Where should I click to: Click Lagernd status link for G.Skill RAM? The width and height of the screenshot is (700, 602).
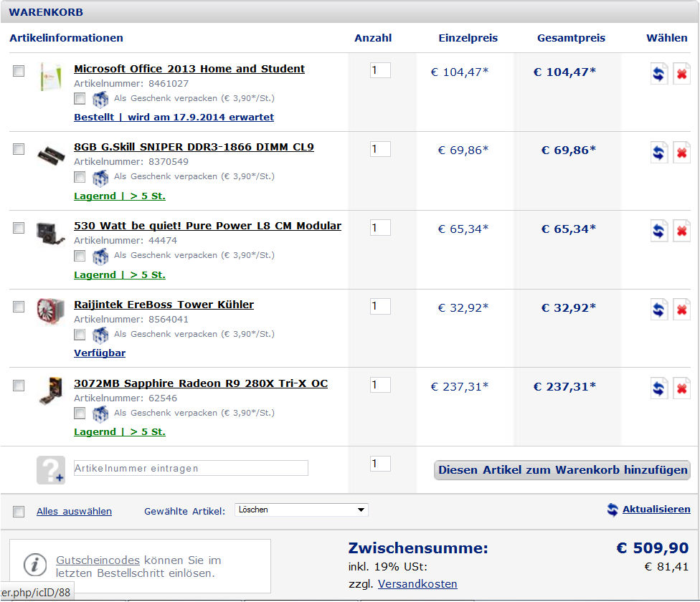120,196
